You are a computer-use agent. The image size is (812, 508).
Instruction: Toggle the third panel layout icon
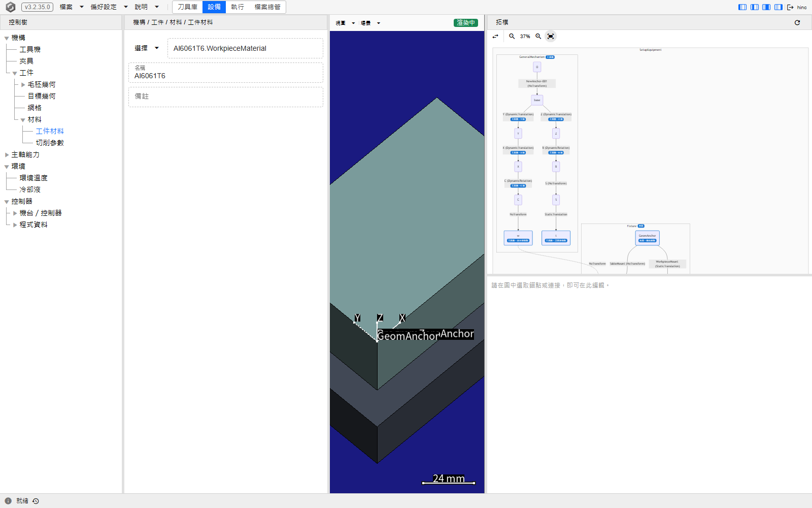coord(766,7)
